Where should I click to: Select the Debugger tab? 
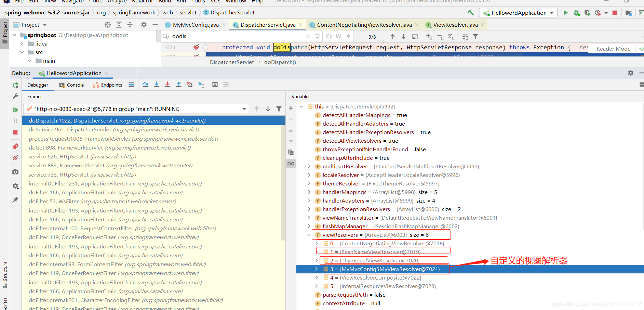[x=38, y=85]
